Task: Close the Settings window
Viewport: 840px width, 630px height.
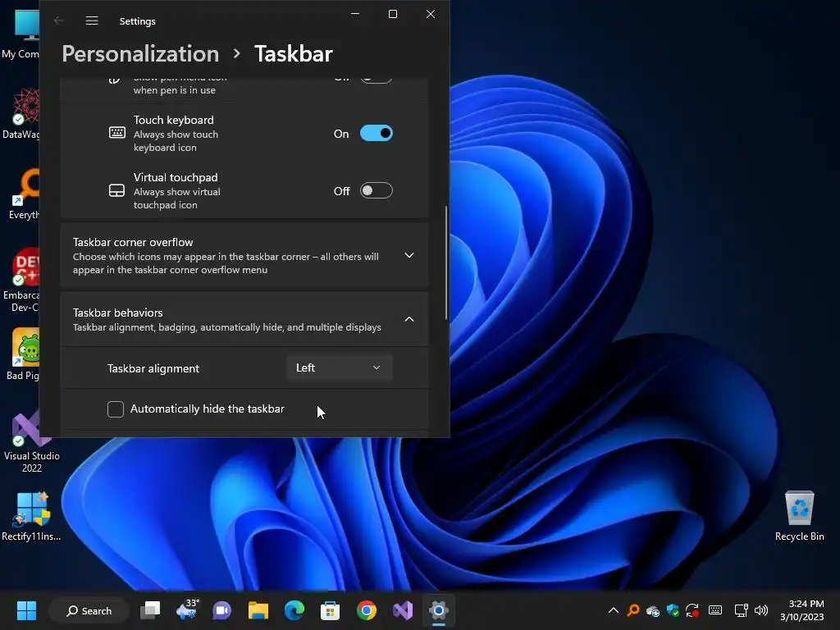Action: click(431, 15)
